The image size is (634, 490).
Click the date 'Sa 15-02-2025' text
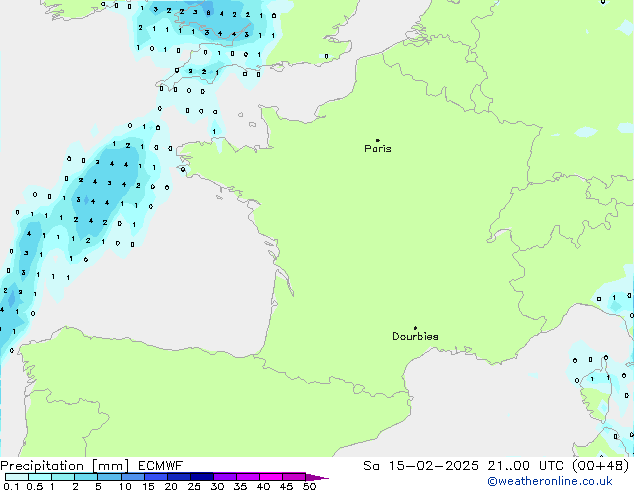[421, 466]
